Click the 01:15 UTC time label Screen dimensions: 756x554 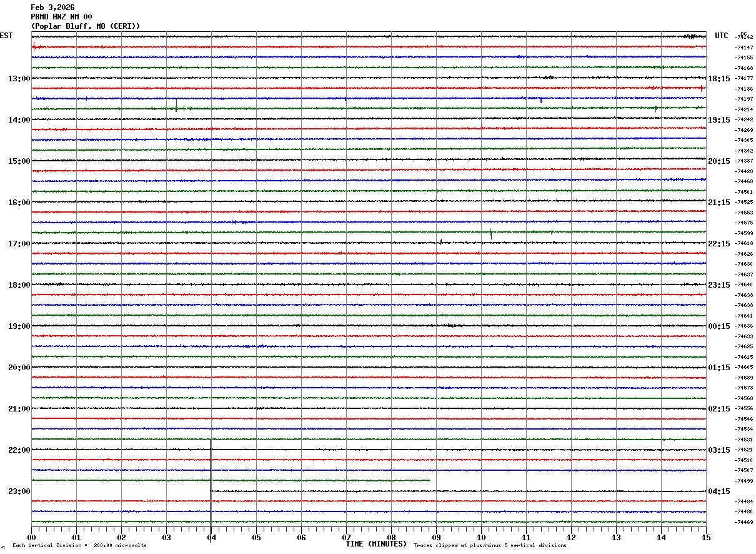pyautogui.click(x=719, y=368)
